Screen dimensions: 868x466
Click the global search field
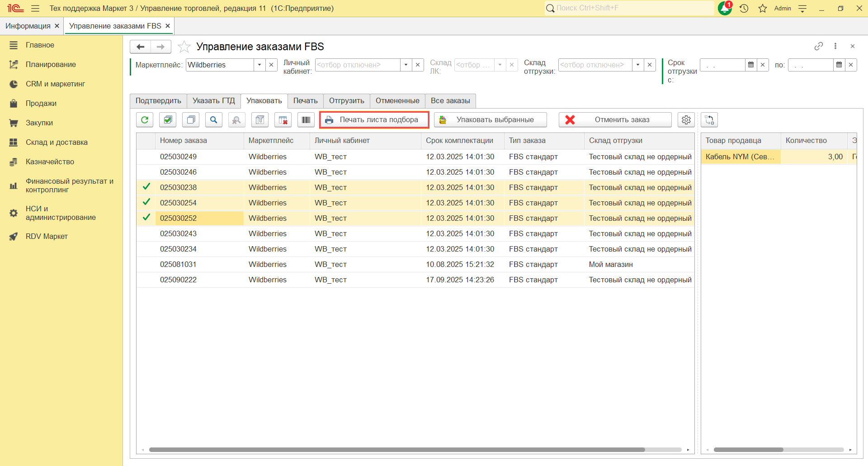tap(633, 8)
